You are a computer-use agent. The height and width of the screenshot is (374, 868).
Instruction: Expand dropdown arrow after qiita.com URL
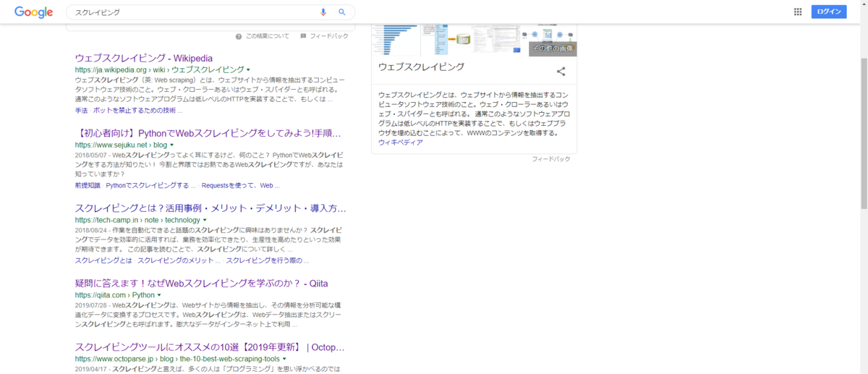coord(160,295)
